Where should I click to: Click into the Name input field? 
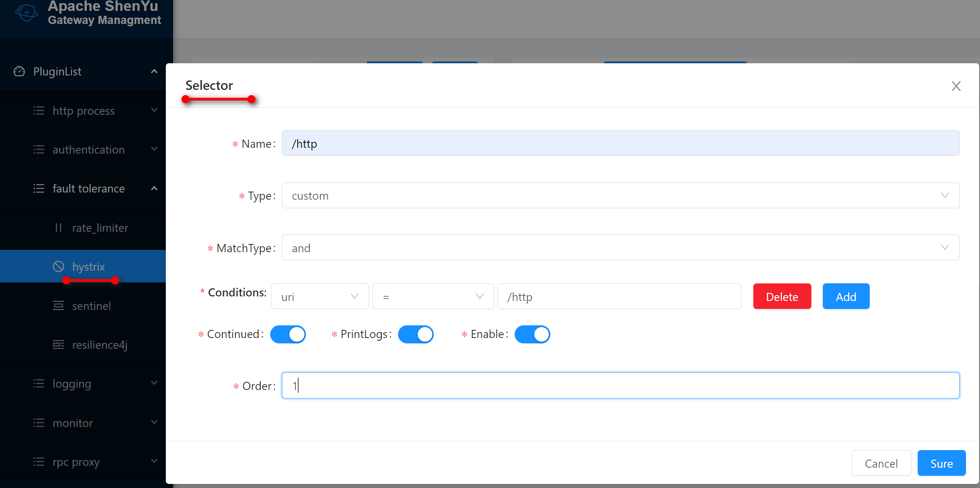(x=620, y=144)
